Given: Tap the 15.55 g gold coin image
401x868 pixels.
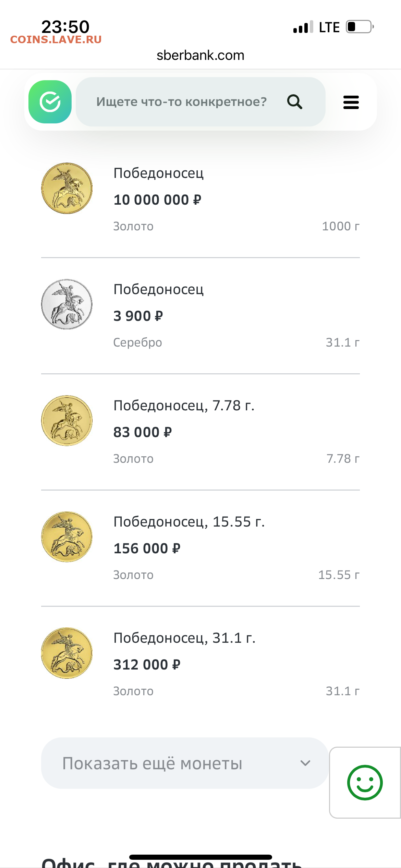Looking at the screenshot, I should [x=67, y=537].
